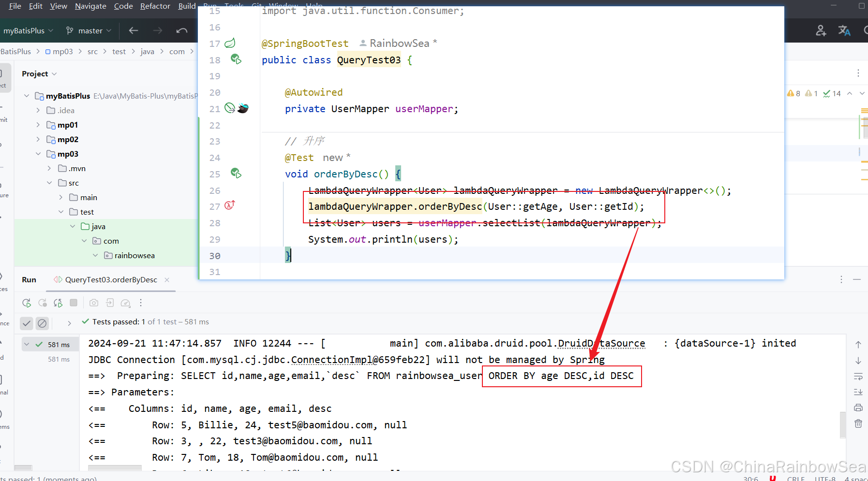868x481 pixels.
Task: Click test in the breadcrumb bar
Action: pyautogui.click(x=119, y=51)
